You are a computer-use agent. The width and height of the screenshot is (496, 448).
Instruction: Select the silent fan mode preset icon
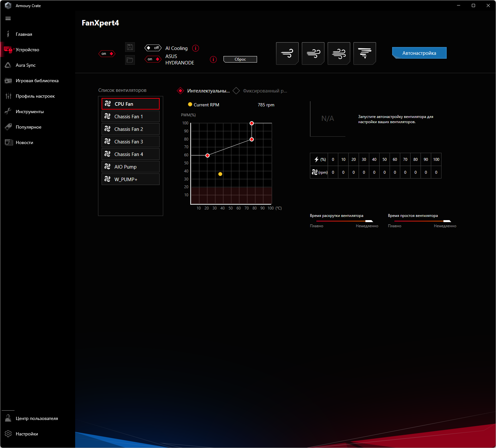tap(287, 54)
